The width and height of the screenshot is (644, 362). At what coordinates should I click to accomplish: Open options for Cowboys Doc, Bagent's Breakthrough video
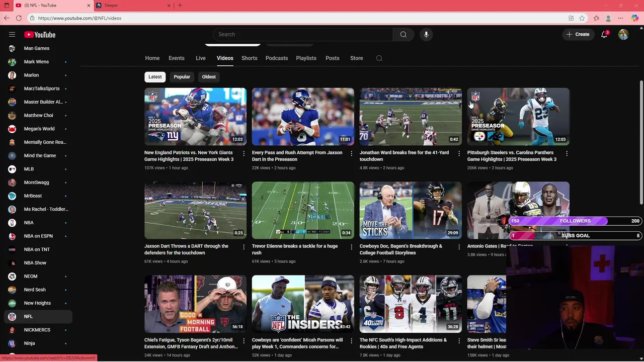tap(459, 247)
